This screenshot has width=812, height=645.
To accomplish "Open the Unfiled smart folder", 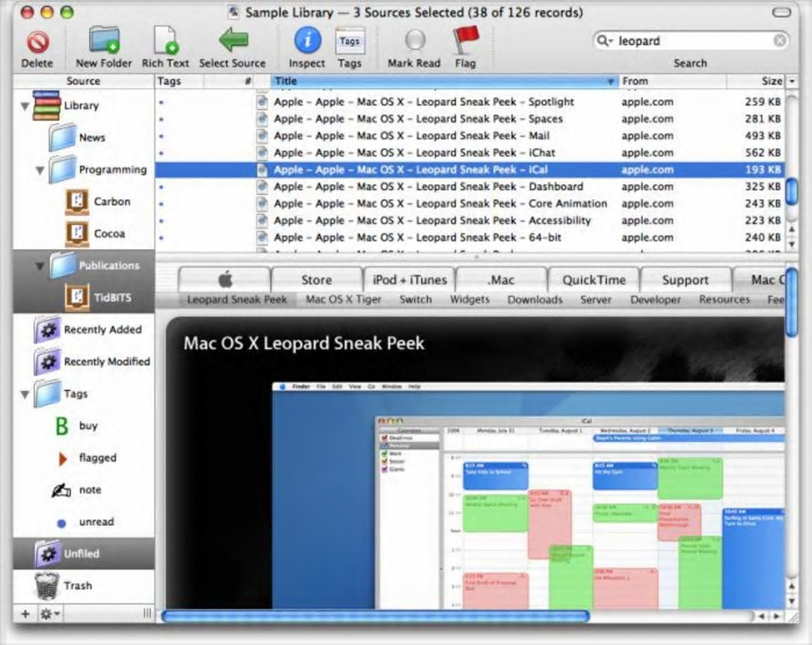I will [48, 553].
